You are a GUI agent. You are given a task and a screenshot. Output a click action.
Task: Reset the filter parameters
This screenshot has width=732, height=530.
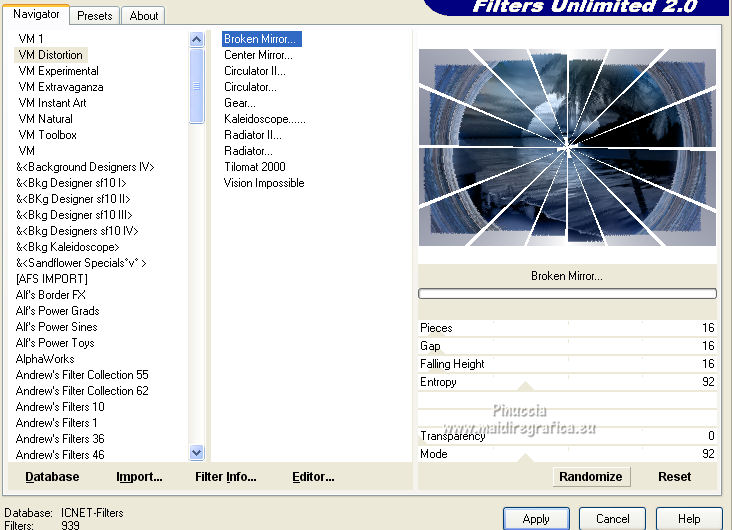tap(674, 477)
